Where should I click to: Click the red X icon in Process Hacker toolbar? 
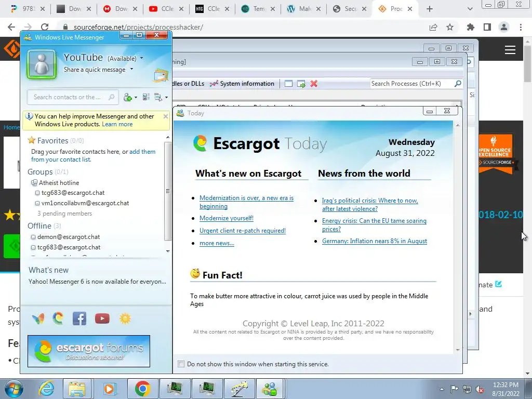(314, 84)
